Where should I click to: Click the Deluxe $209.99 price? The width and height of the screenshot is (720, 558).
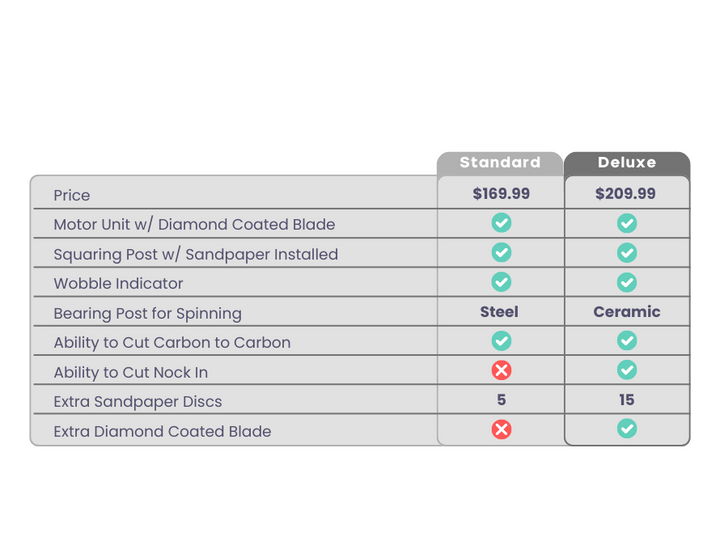coord(626,194)
